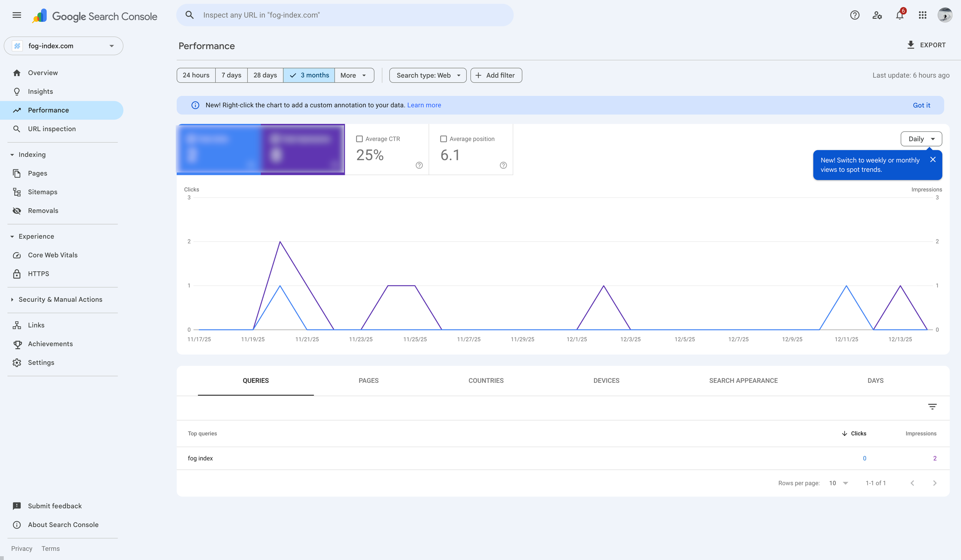Open the Daily granularity dropdown

point(921,139)
